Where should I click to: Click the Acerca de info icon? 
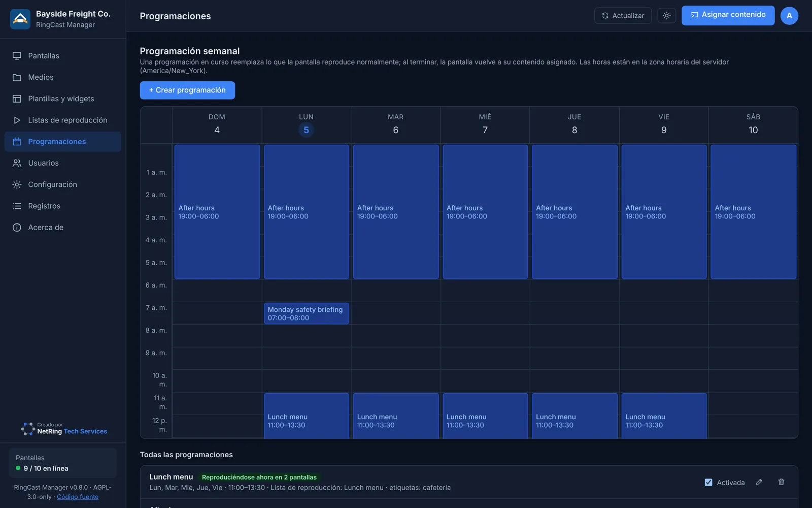click(x=17, y=228)
